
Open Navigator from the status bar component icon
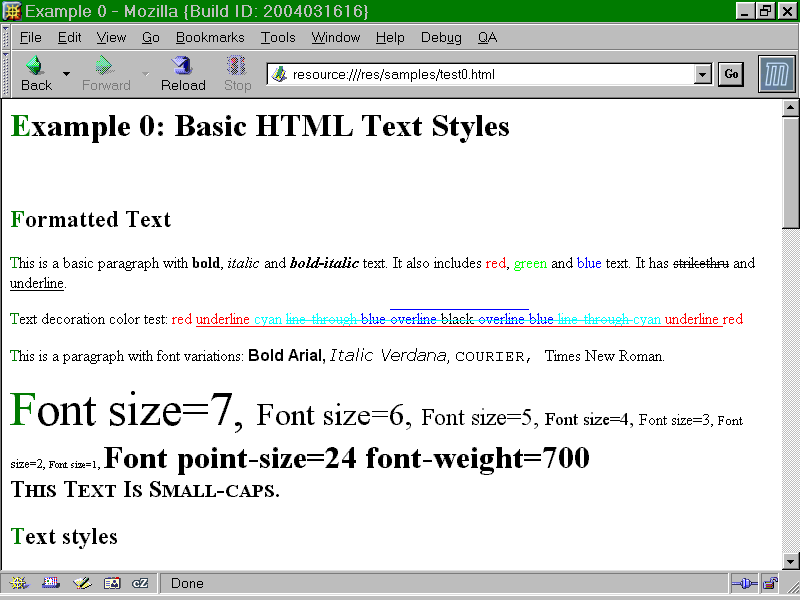tap(19, 583)
